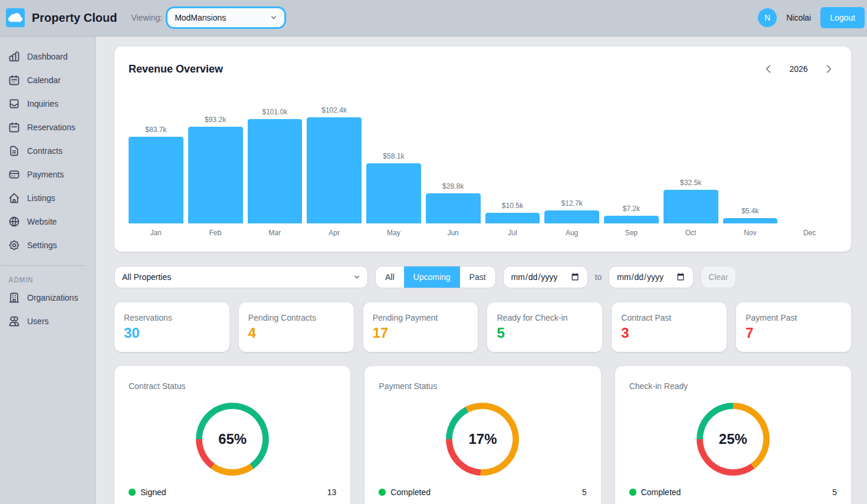Click the Contracts document icon
867x504 pixels.
[14, 151]
